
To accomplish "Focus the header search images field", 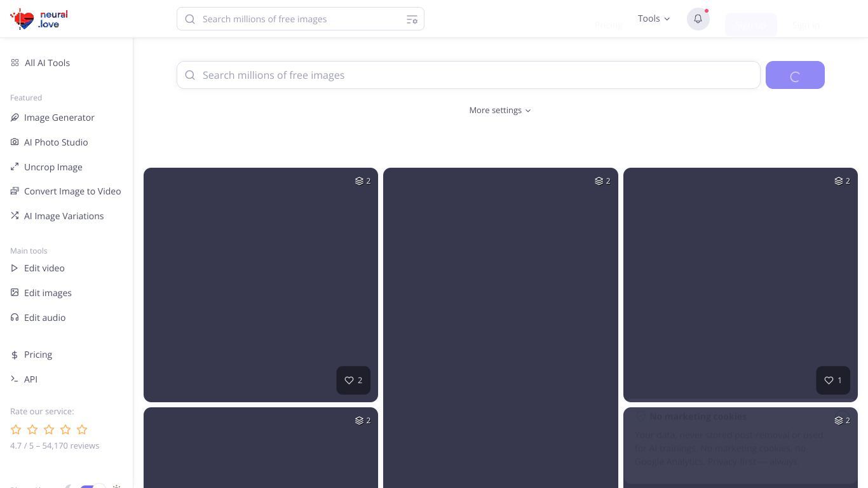I will (301, 19).
